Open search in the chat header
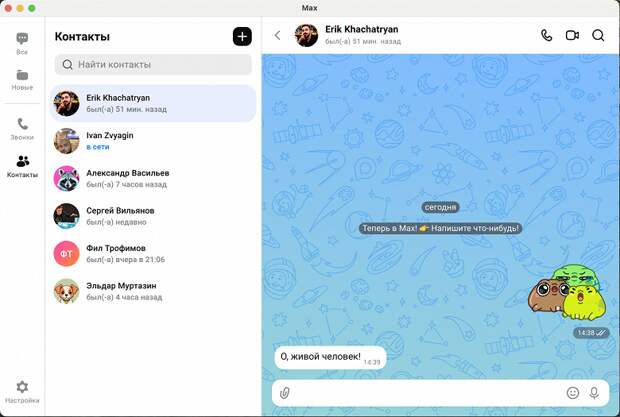 pos(598,36)
